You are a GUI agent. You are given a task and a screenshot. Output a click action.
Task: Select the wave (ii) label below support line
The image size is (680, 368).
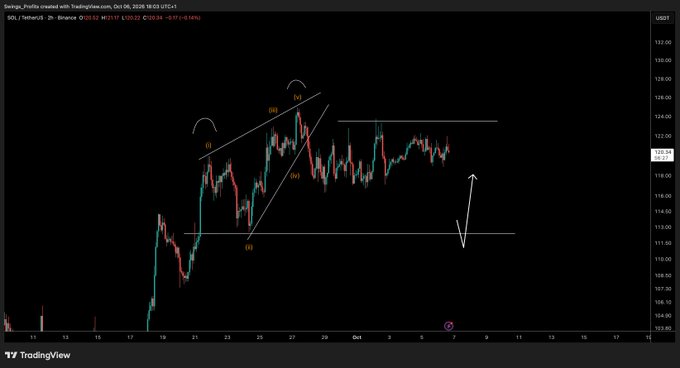pyautogui.click(x=249, y=247)
